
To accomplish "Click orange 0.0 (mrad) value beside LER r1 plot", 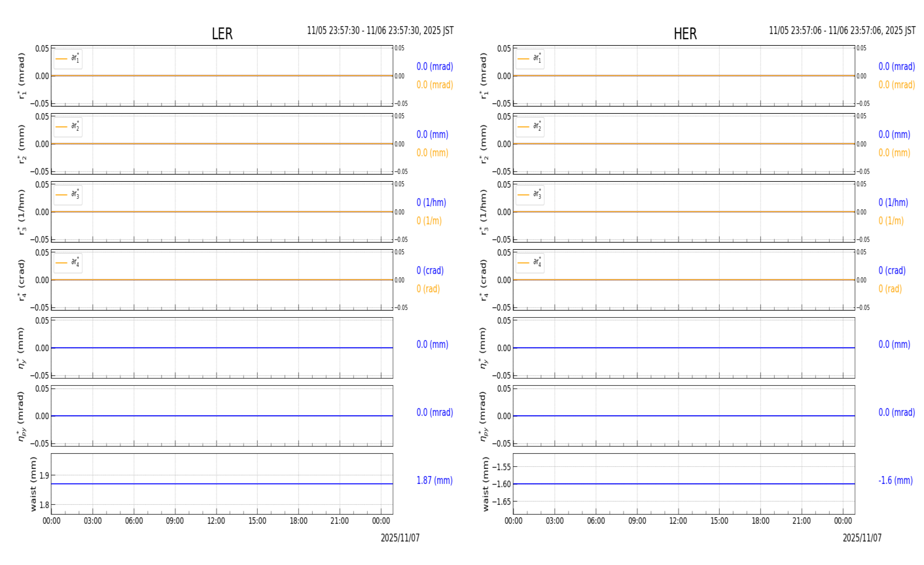I will pos(435,85).
